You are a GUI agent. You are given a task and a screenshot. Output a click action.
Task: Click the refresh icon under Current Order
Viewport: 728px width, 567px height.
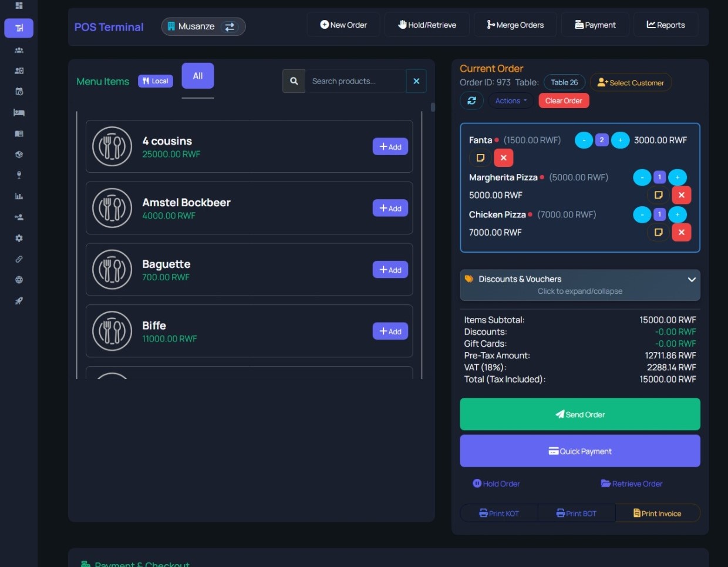[x=471, y=100]
